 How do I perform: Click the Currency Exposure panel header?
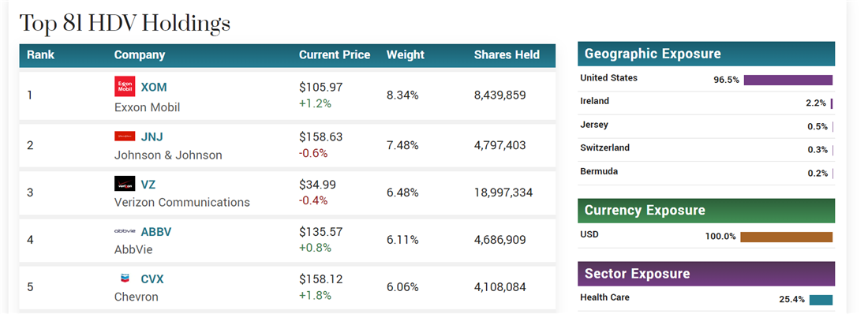tap(705, 211)
